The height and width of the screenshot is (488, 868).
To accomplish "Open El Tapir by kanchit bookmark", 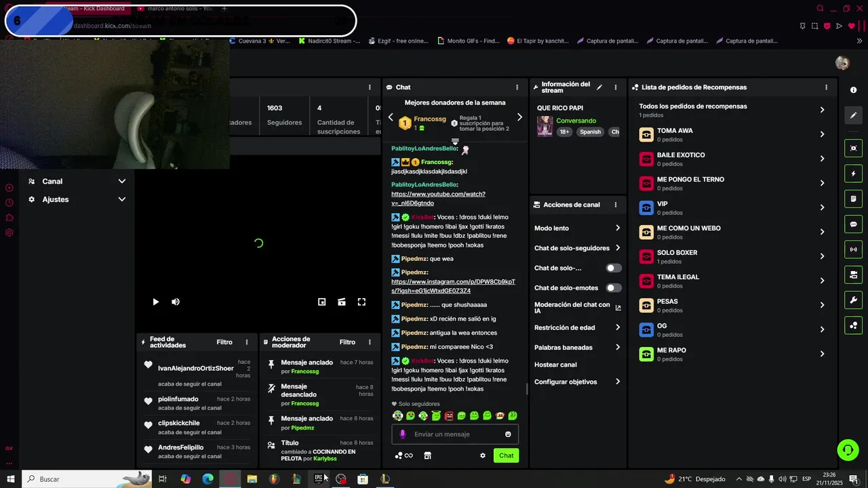I will click(538, 41).
